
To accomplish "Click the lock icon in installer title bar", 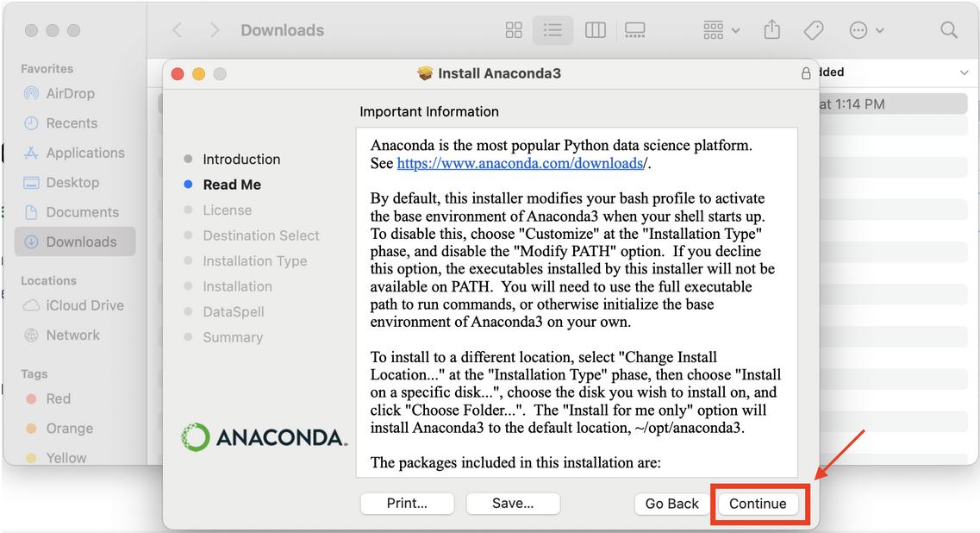I will [806, 73].
